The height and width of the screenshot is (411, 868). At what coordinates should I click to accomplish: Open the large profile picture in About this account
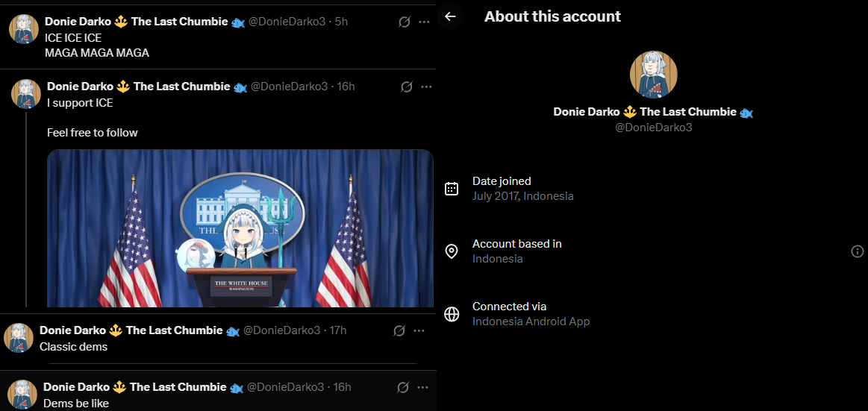pyautogui.click(x=654, y=75)
